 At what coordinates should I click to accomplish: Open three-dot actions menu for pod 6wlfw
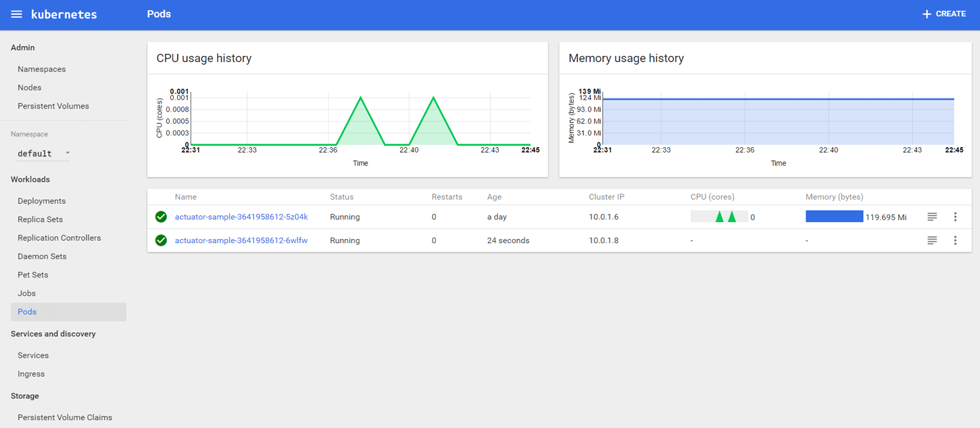[955, 240]
